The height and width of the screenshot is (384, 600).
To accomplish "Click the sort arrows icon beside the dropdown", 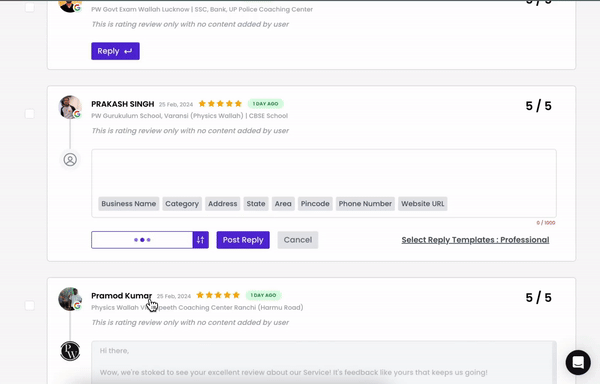I will (201, 240).
